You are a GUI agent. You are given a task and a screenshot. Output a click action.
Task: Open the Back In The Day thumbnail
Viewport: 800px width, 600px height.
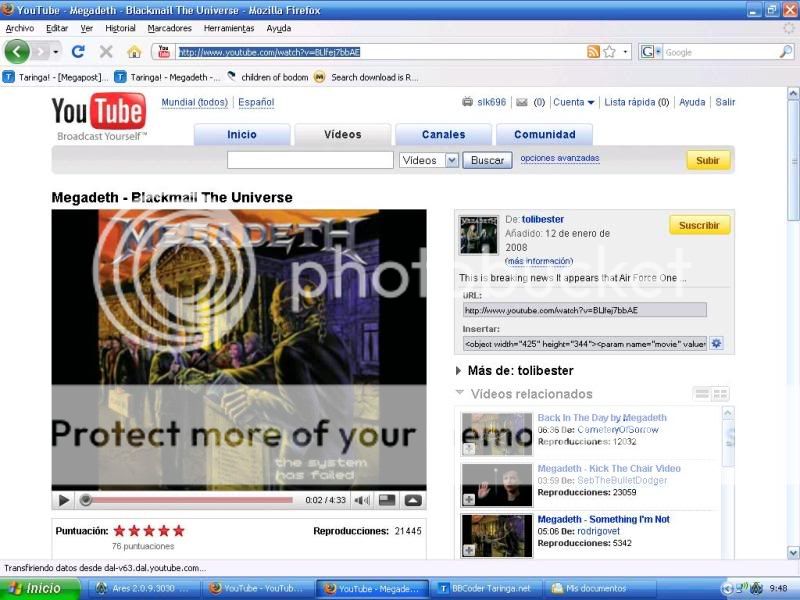[x=497, y=434]
